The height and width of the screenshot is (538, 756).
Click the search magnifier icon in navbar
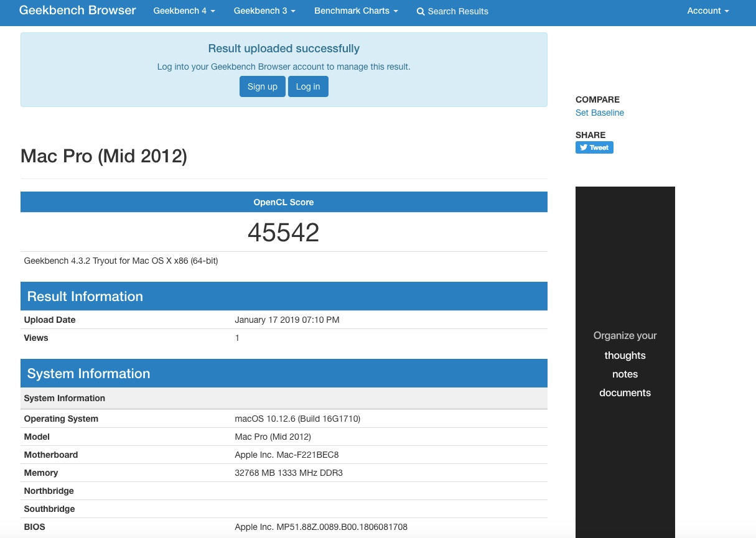click(x=421, y=11)
